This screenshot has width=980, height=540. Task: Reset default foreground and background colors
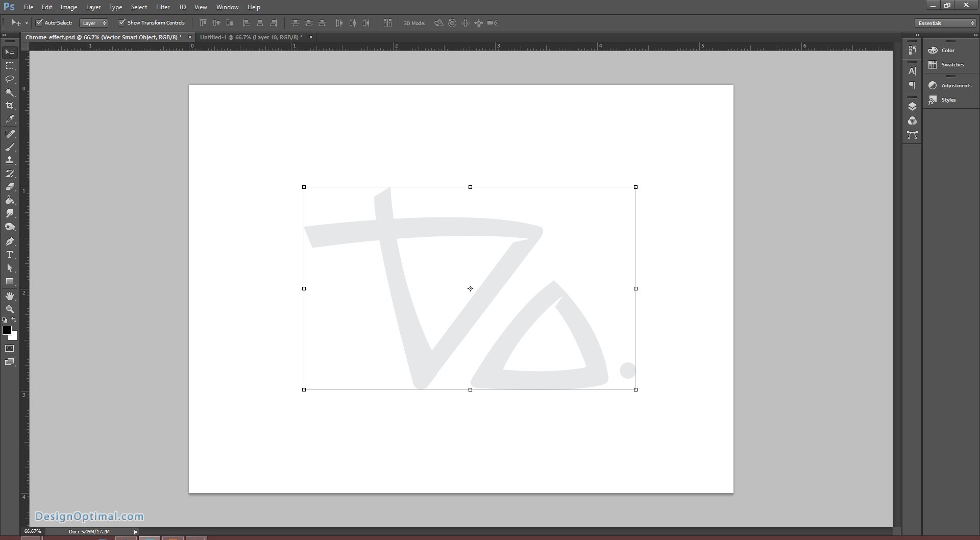[5, 320]
